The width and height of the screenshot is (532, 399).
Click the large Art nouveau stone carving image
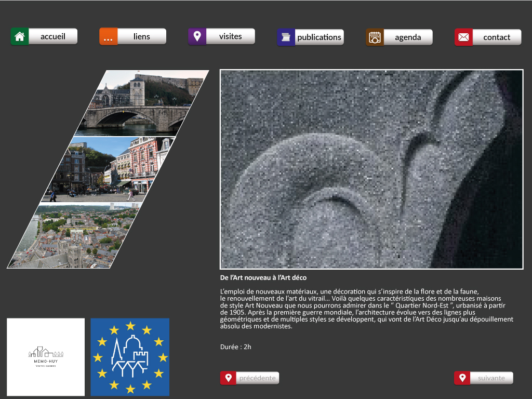[371, 169]
